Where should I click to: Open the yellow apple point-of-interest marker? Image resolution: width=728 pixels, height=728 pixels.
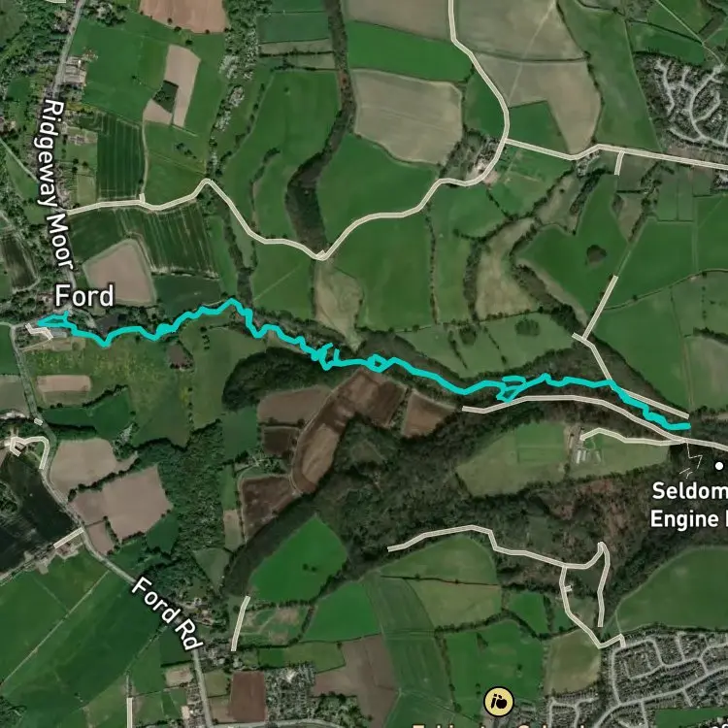(499, 702)
